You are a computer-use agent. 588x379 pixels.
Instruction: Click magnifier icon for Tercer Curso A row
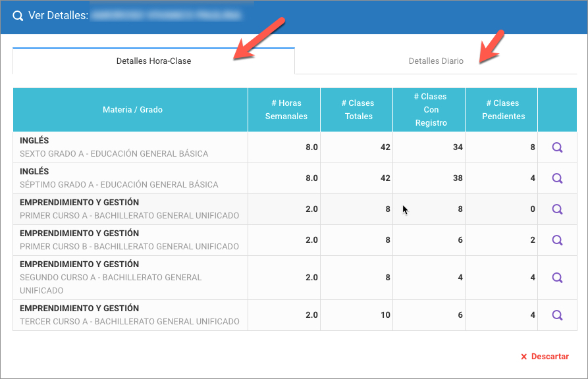pyautogui.click(x=557, y=315)
